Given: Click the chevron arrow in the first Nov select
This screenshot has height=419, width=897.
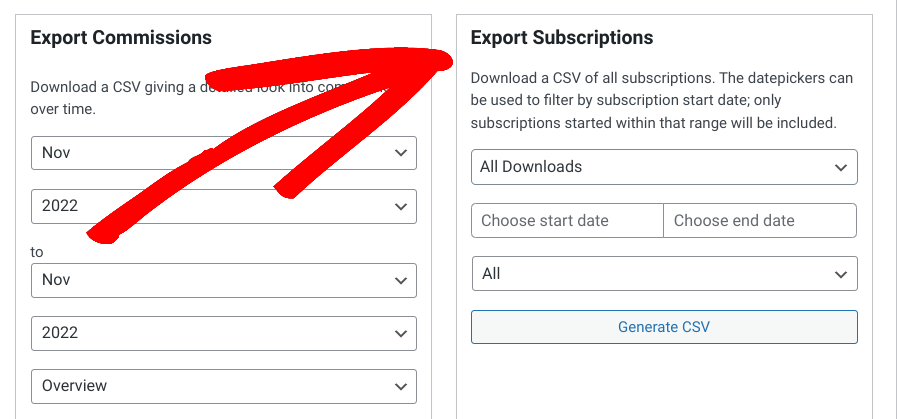Looking at the screenshot, I should 400,153.
